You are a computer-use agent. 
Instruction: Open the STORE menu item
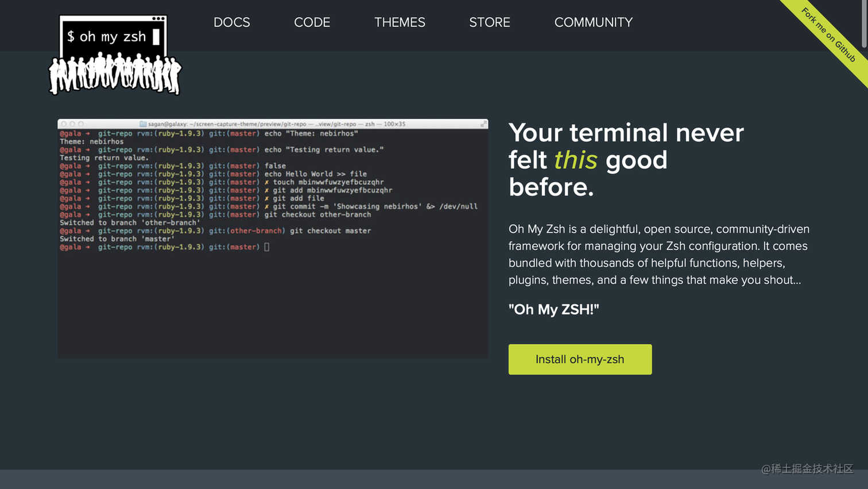point(489,22)
